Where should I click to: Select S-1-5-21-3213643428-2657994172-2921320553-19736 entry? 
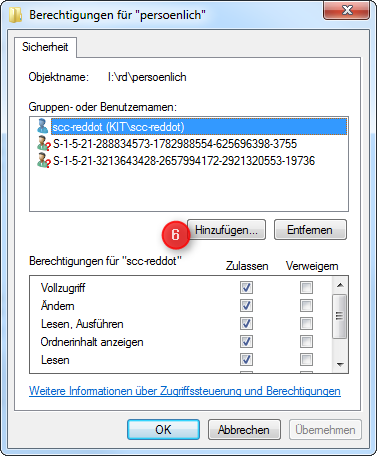point(184,161)
